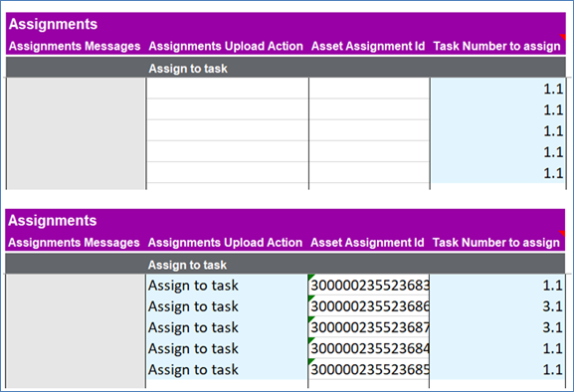The image size is (574, 392).
Task: Select first empty Upload Action cell in top table
Action: (x=228, y=89)
